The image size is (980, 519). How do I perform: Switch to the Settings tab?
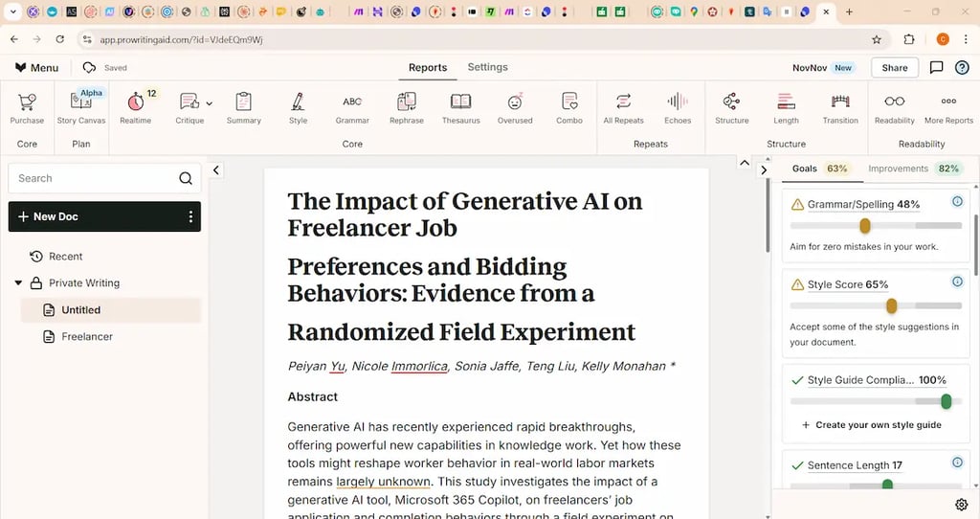(487, 67)
